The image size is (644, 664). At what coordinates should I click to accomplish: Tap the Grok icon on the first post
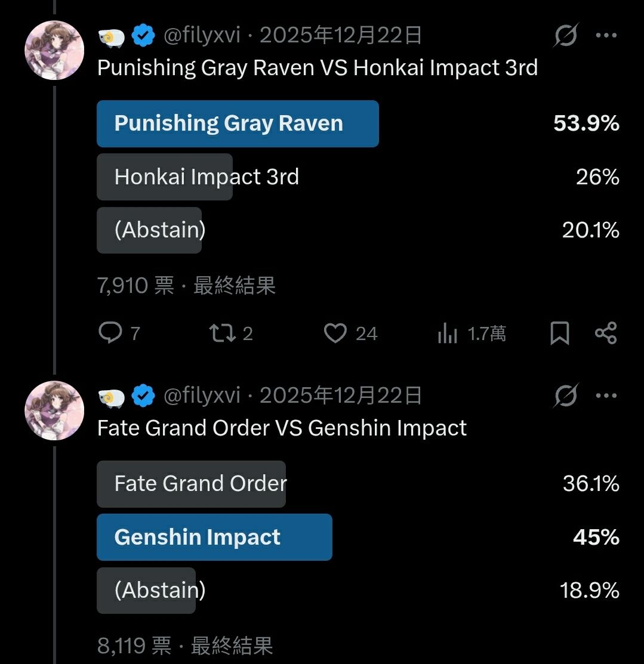[x=565, y=36]
